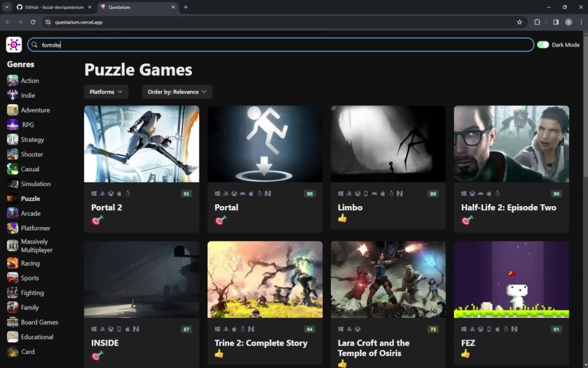Viewport: 588px width, 368px height.
Task: Open the Portal game cover image
Action: pyautogui.click(x=265, y=144)
